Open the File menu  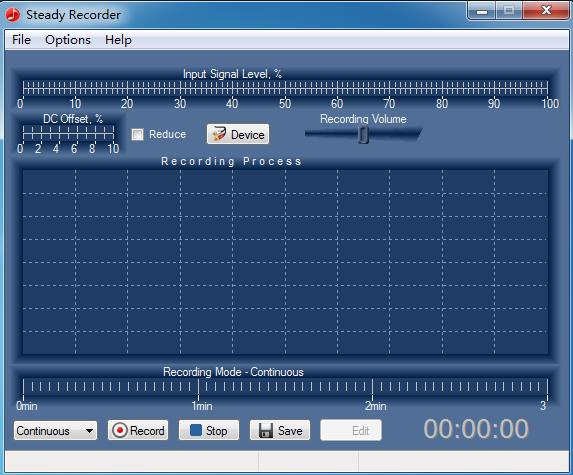[21, 39]
